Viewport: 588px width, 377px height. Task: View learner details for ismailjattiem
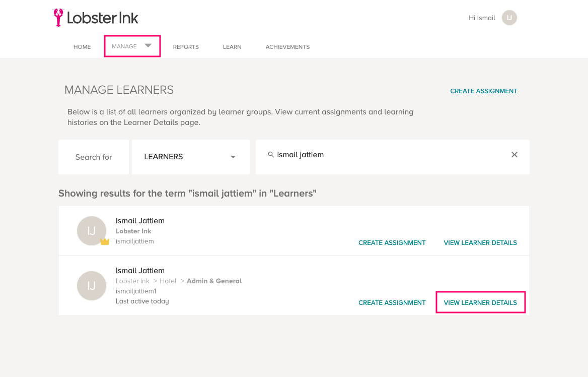point(480,242)
